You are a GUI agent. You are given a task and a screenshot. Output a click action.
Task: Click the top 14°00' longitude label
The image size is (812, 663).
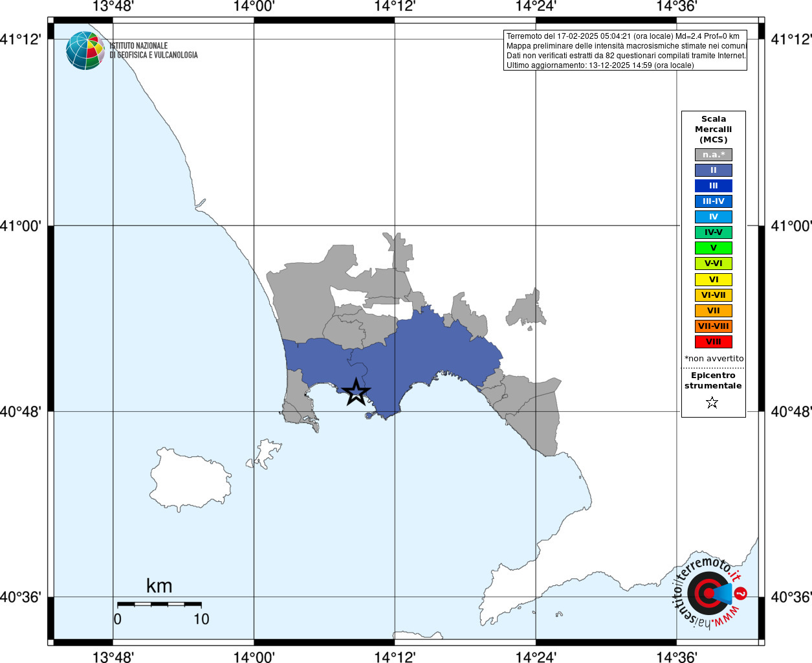point(254,6)
